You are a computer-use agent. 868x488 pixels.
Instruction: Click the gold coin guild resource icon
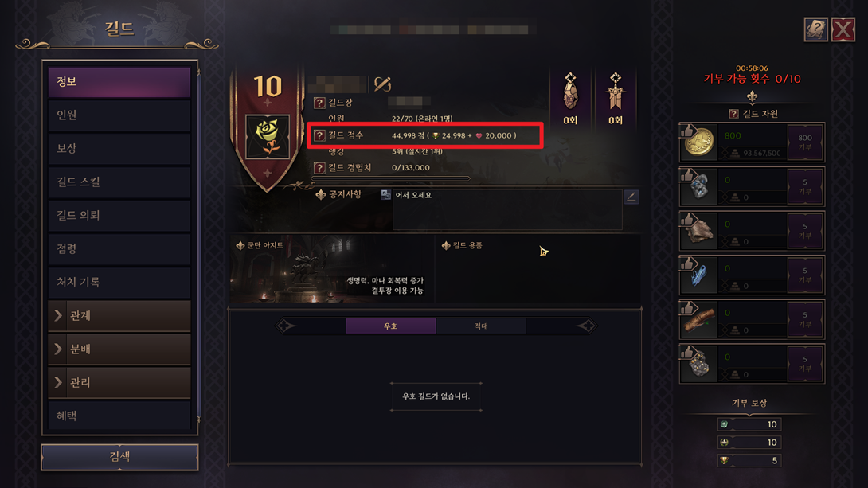pos(698,142)
